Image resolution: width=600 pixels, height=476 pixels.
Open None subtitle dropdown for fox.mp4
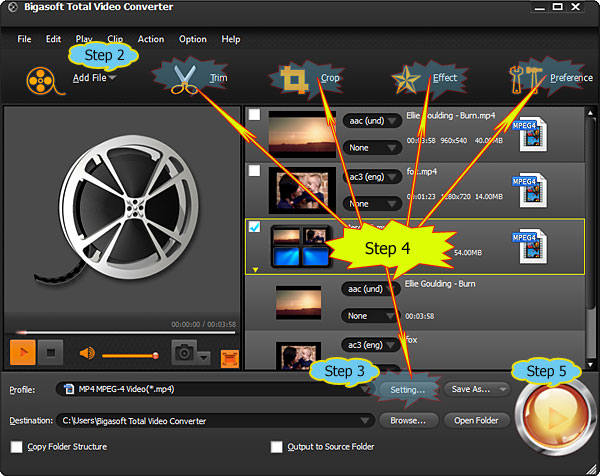372,204
